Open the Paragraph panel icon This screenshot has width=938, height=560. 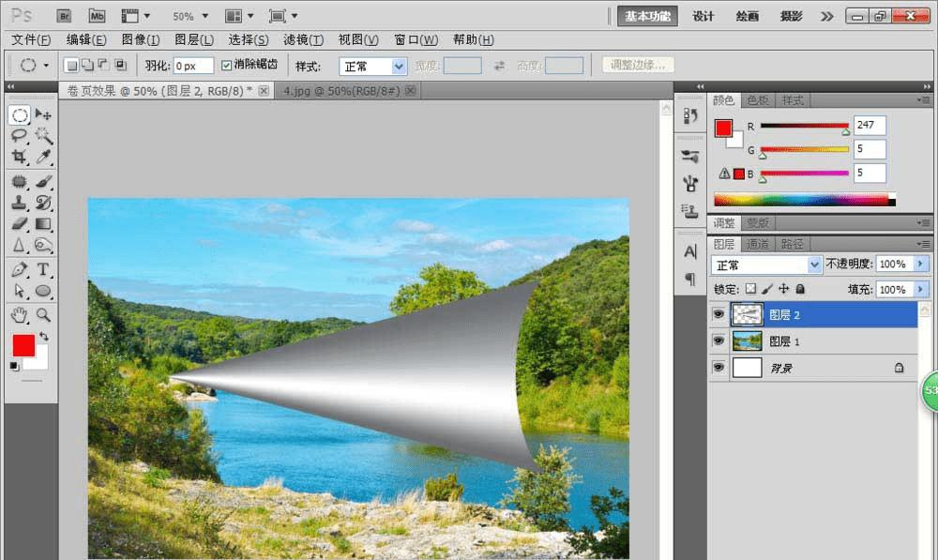tap(690, 279)
